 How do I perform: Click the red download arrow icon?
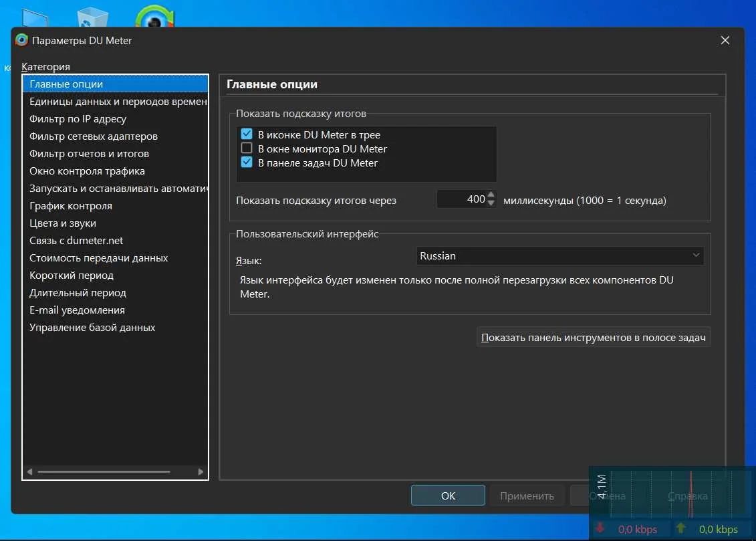pos(600,528)
